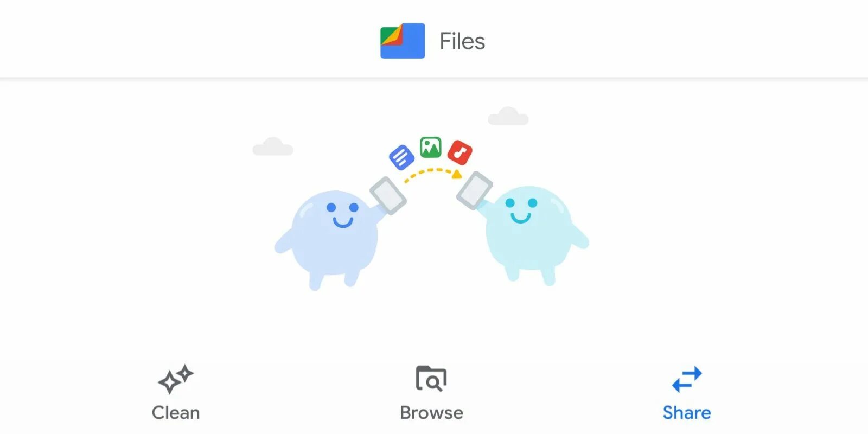Image resolution: width=868 pixels, height=434 pixels.
Task: Click the left character's smiling face
Action: tap(342, 215)
